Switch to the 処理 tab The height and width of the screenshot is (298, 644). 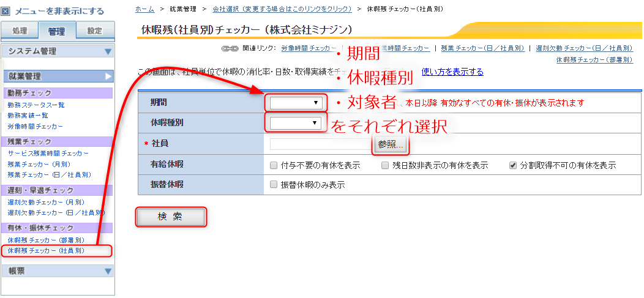pos(20,31)
